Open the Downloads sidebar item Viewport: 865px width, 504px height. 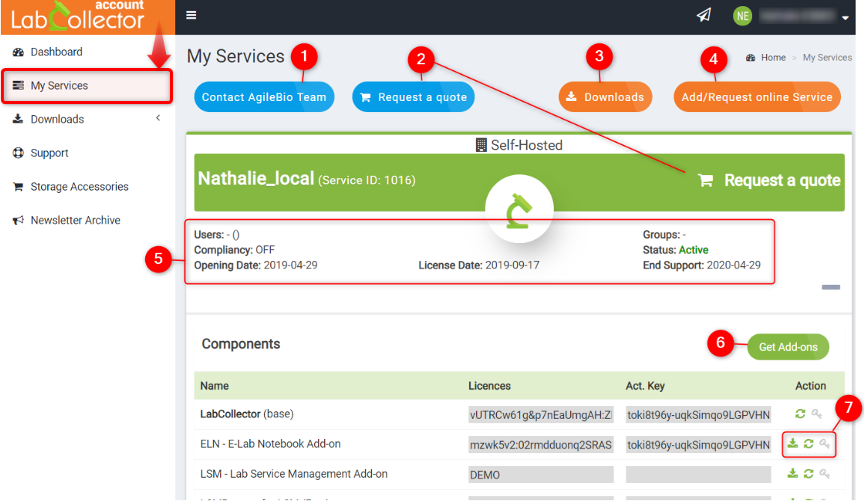tap(58, 119)
